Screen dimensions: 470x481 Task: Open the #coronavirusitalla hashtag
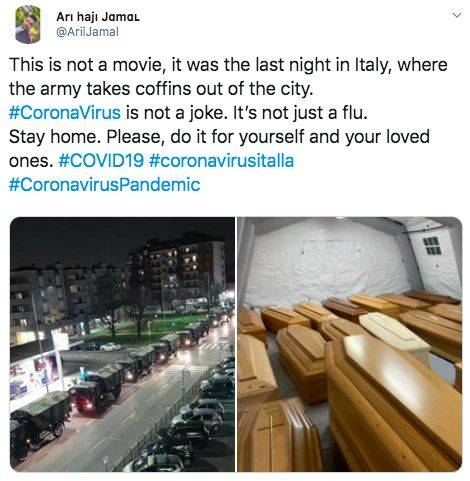pyautogui.click(x=221, y=161)
